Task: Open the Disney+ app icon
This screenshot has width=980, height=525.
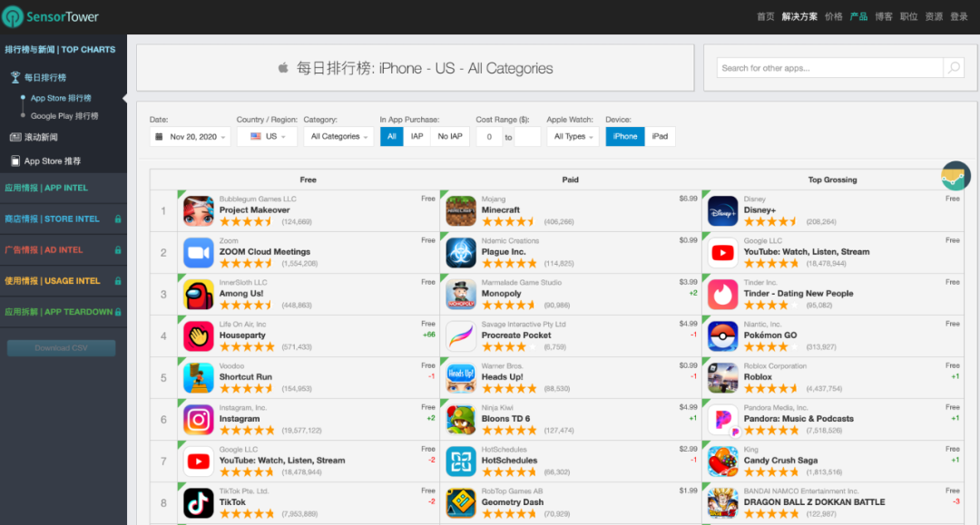Action: tap(722, 211)
